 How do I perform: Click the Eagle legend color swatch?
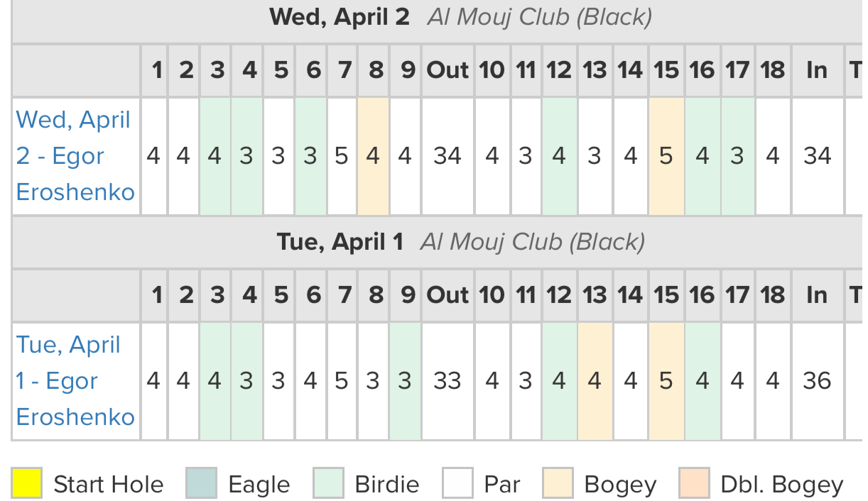(x=201, y=484)
